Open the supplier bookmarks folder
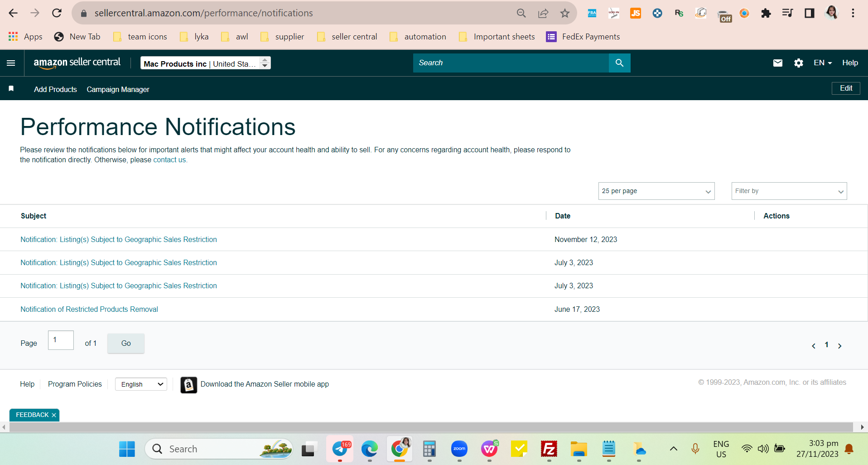Viewport: 868px width, 465px height. [x=283, y=37]
